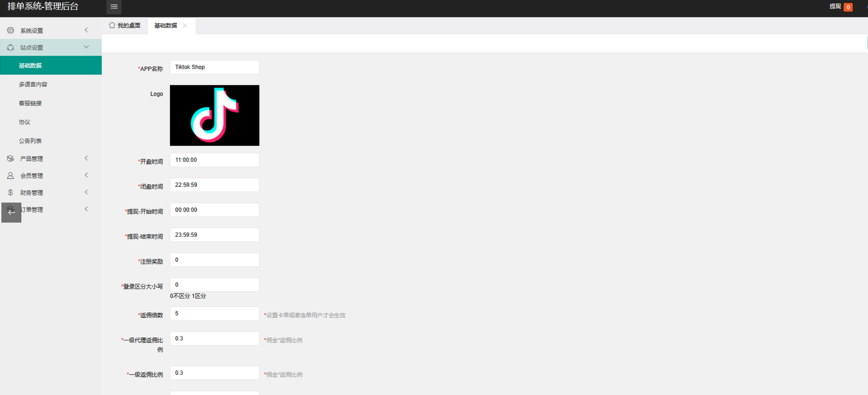
Task: Expand the 订单管理 menu chevron
Action: pyautogui.click(x=86, y=209)
